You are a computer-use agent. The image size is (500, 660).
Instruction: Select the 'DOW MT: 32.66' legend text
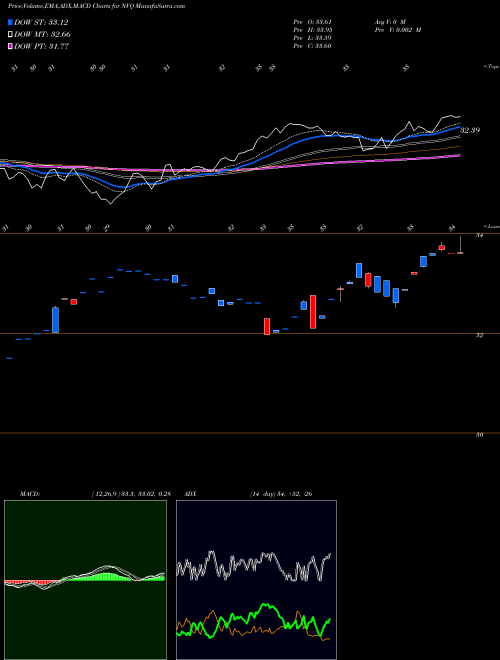click(42, 35)
